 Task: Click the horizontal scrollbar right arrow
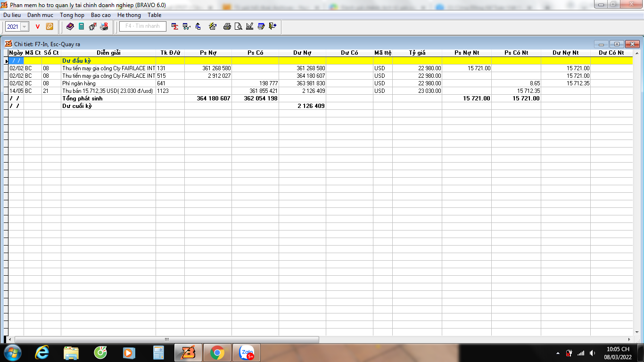point(629,339)
